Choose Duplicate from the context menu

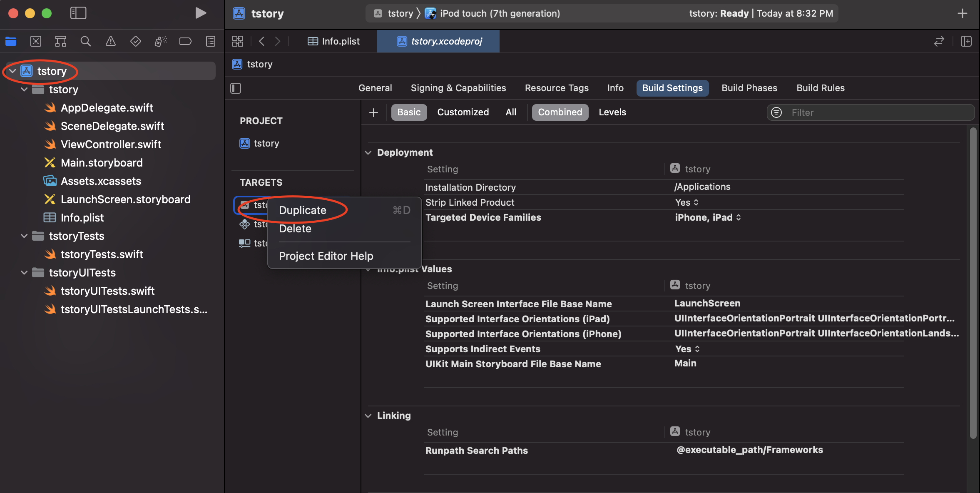pos(303,210)
